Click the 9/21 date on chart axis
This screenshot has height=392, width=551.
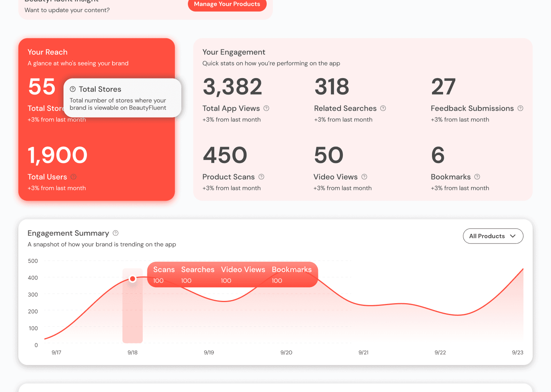tap(364, 353)
